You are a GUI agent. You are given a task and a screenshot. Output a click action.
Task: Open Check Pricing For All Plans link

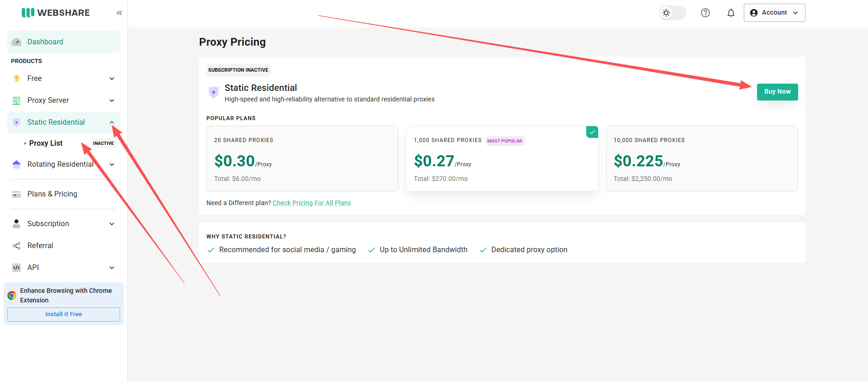click(x=312, y=203)
